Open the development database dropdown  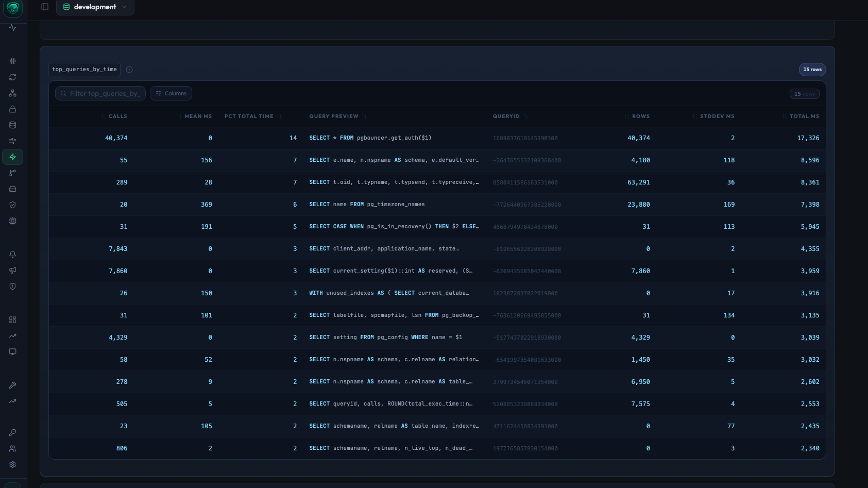click(x=95, y=7)
